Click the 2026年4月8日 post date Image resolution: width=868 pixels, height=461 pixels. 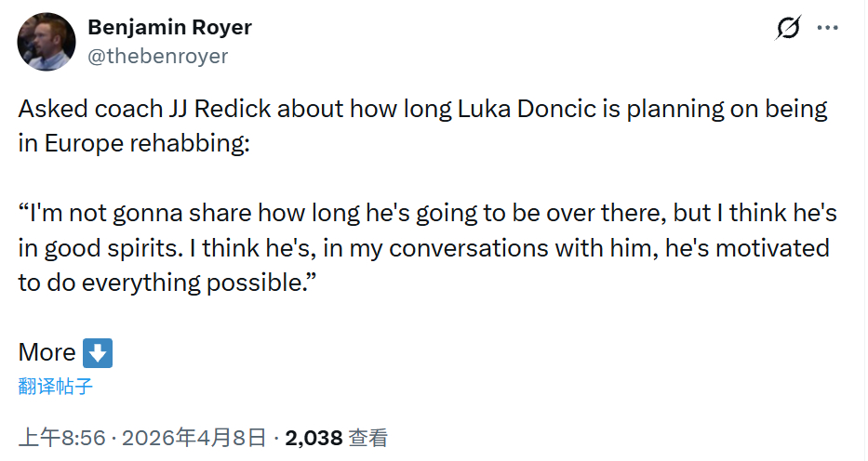click(x=194, y=438)
